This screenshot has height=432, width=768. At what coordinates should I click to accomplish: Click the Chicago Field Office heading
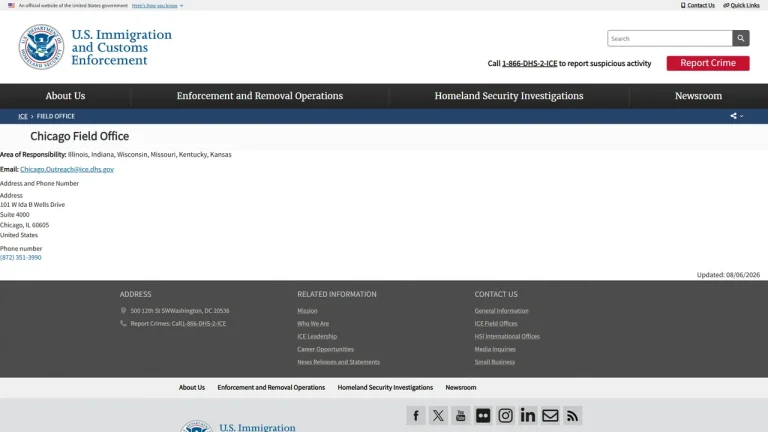tap(80, 136)
